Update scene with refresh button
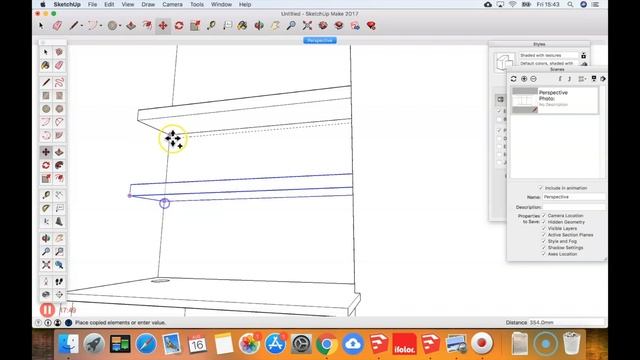The height and width of the screenshot is (360, 640). pyautogui.click(x=513, y=79)
